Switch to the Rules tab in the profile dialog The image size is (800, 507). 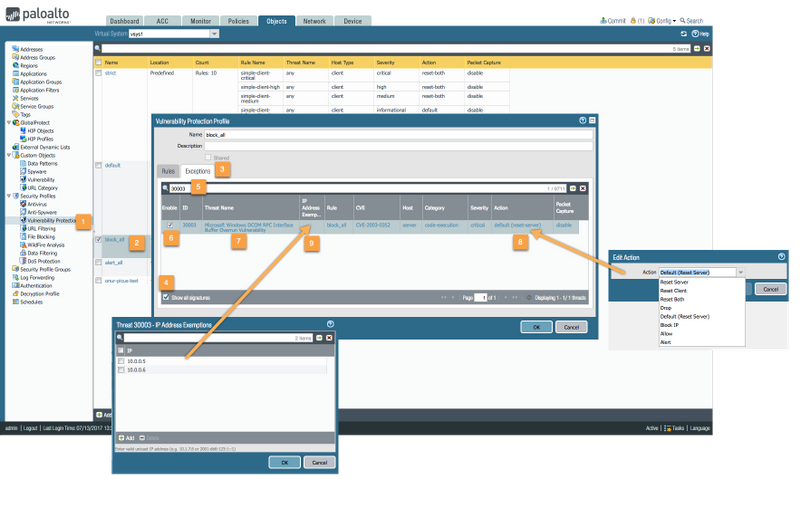(168, 171)
